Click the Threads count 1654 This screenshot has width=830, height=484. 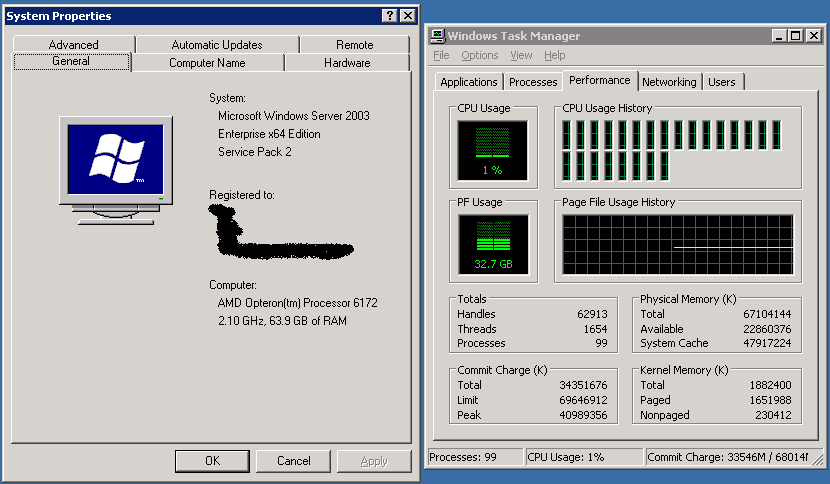click(595, 329)
